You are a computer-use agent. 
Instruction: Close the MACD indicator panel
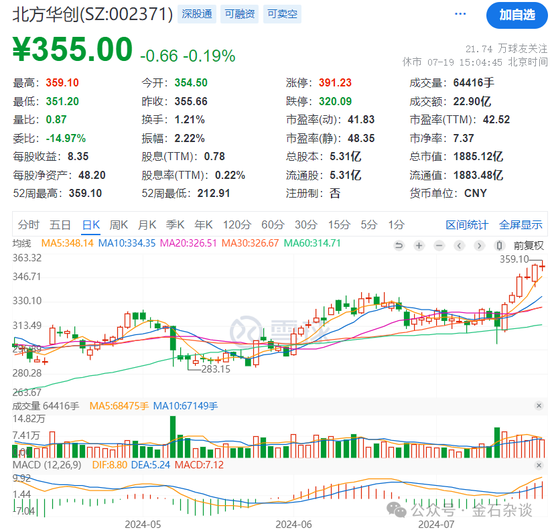[x=539, y=465]
